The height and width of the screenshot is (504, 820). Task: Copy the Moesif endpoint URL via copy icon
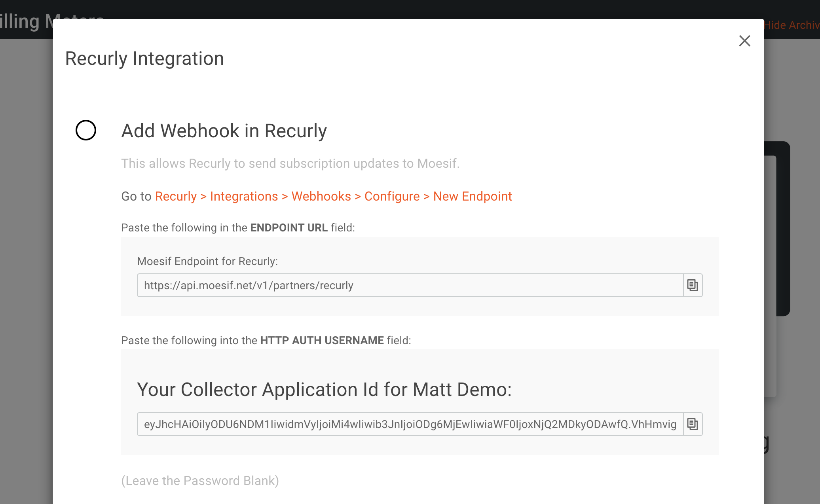tap(693, 285)
